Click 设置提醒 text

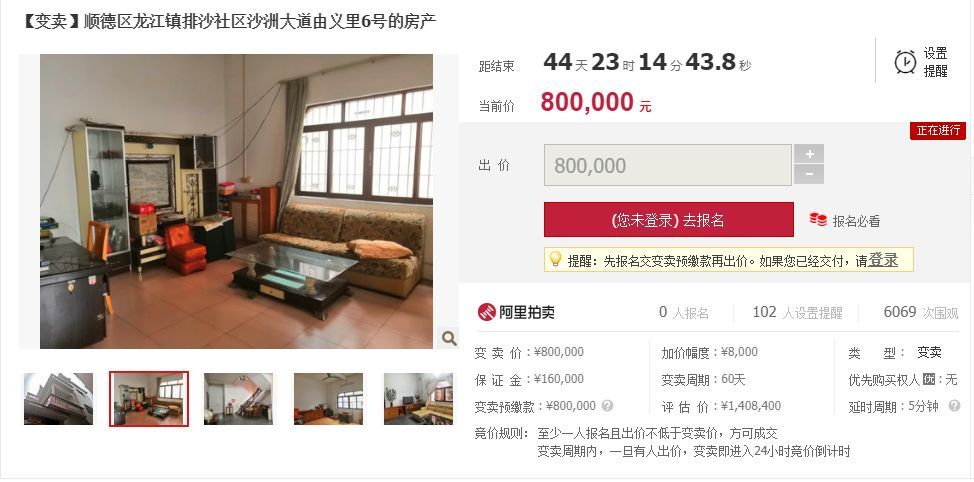coord(935,62)
